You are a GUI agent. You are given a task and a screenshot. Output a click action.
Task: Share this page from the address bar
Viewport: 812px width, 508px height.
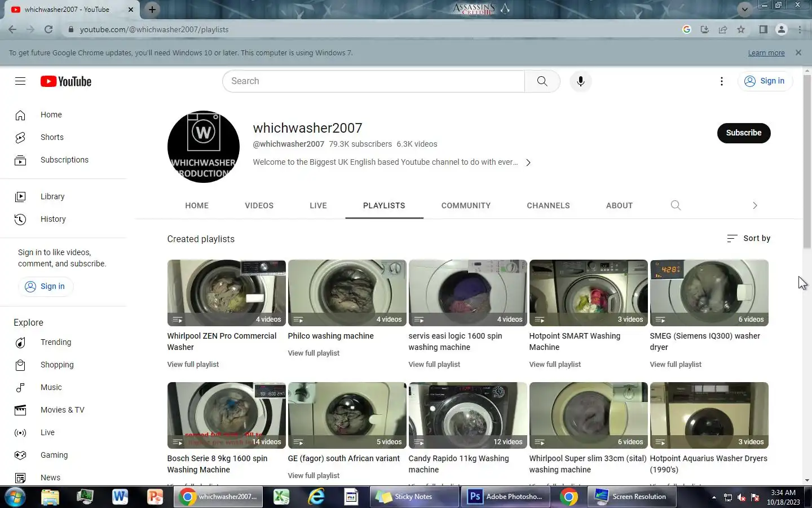(723, 29)
